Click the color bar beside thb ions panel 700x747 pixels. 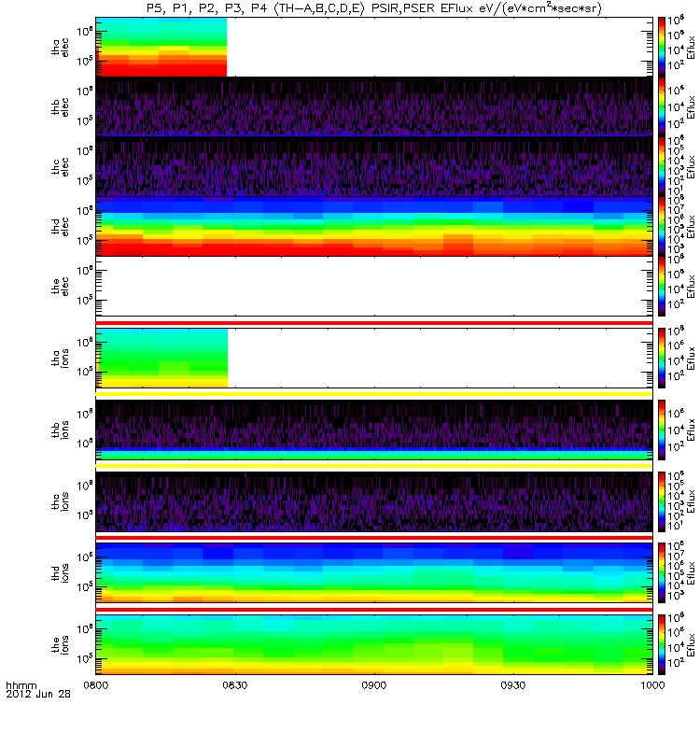[x=662, y=430]
